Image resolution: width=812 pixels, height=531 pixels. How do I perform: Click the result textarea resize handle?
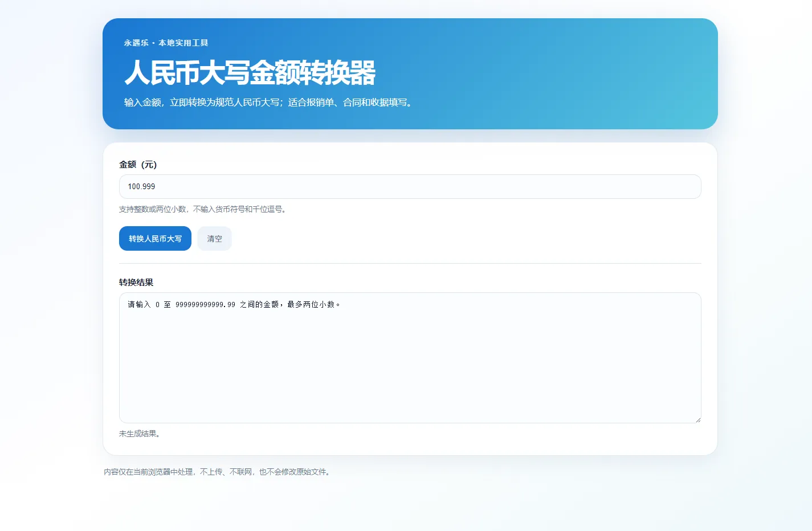click(x=697, y=419)
